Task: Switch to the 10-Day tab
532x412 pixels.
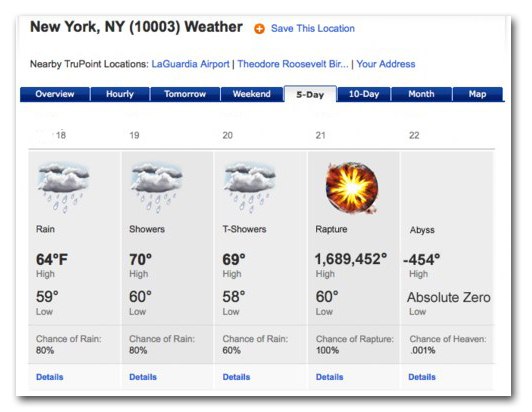Action: (x=364, y=94)
